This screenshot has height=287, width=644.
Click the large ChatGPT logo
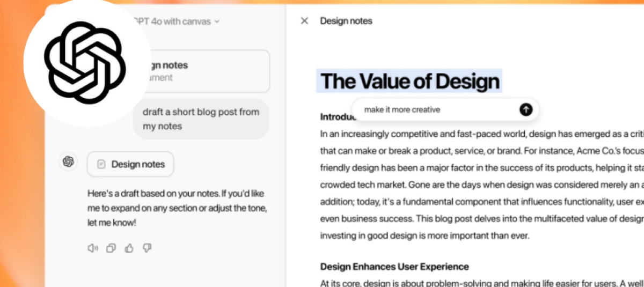click(85, 63)
